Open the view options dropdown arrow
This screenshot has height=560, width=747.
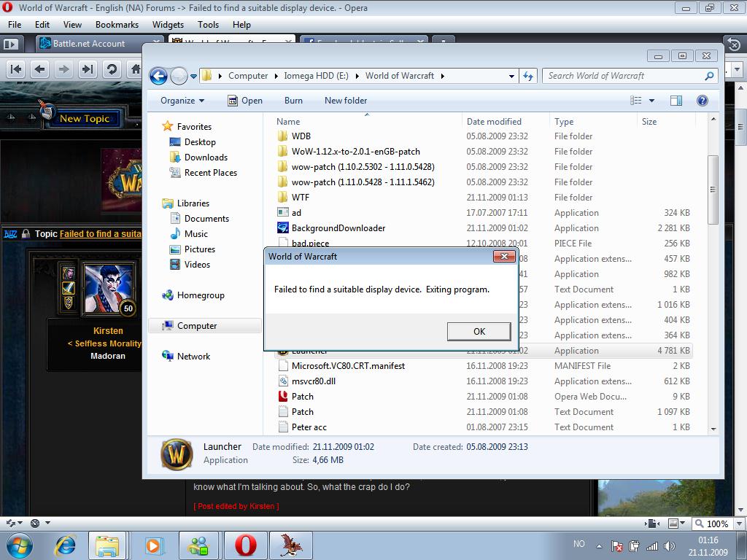(x=651, y=101)
